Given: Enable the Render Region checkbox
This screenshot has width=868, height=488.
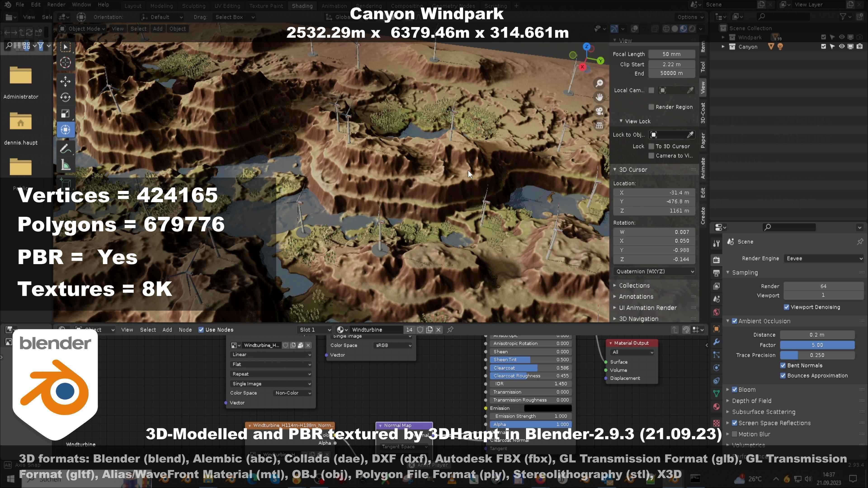Looking at the screenshot, I should 651,107.
